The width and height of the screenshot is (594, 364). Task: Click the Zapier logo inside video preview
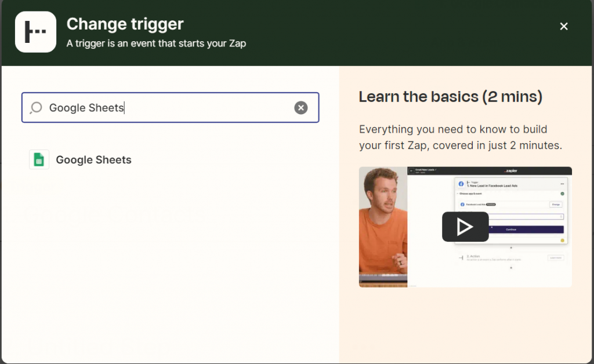coord(510,171)
